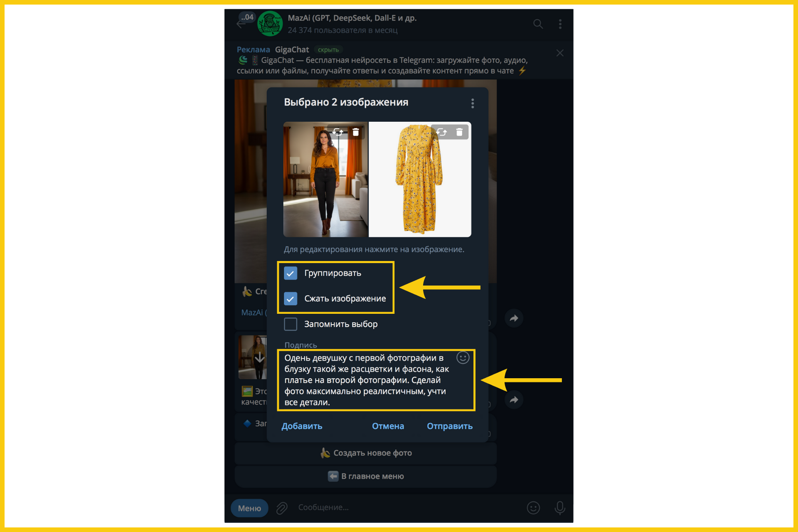Replace the woman photo using the swap icon
The image size is (798, 532).
click(x=338, y=132)
